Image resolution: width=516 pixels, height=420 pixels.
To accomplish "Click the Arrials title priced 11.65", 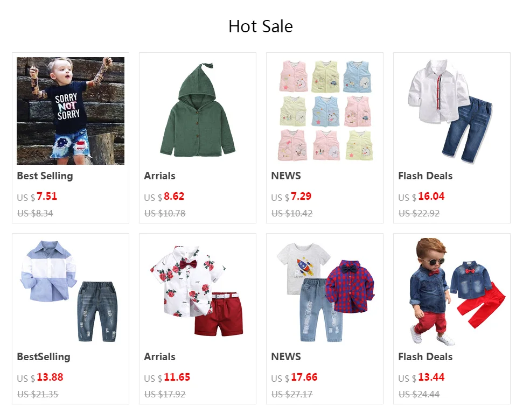I will pyautogui.click(x=159, y=357).
